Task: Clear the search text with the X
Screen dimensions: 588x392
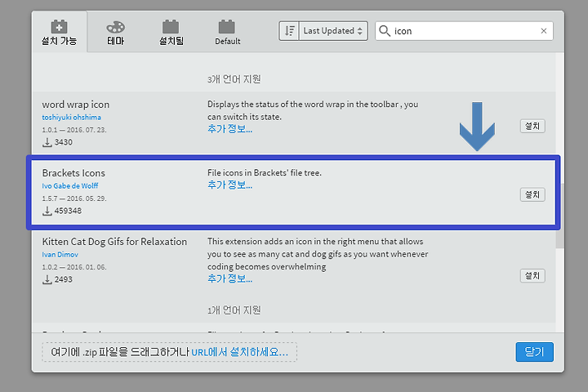Action: click(x=543, y=31)
